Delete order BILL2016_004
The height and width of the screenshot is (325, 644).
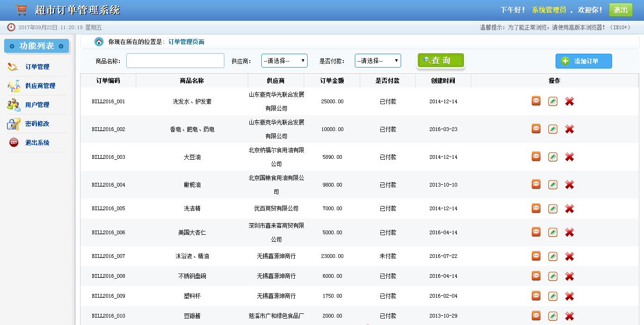570,185
